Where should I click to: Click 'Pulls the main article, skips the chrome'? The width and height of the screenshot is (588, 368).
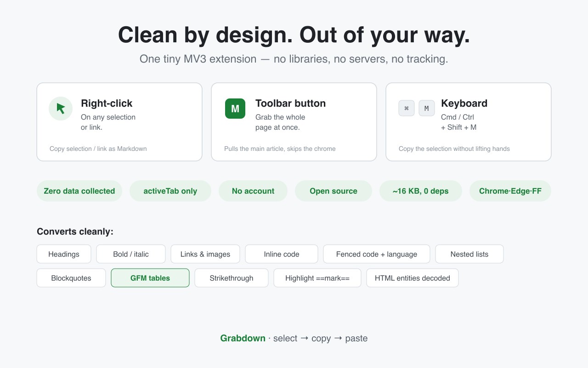click(280, 149)
